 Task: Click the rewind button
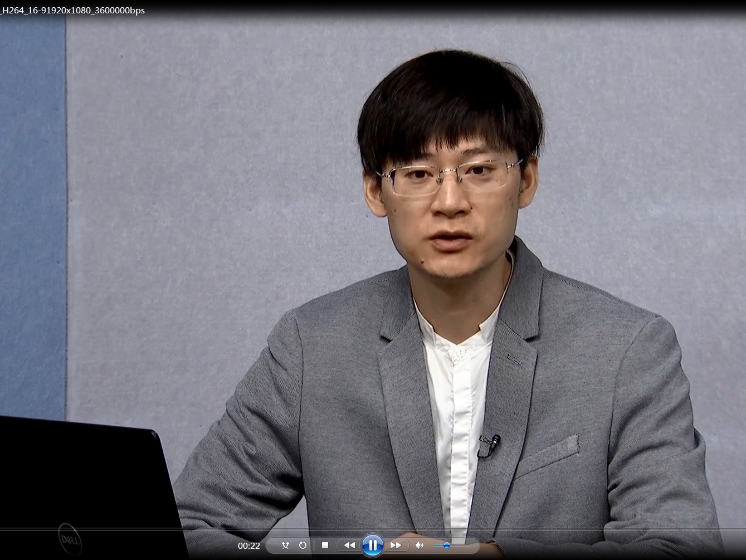[x=349, y=545]
